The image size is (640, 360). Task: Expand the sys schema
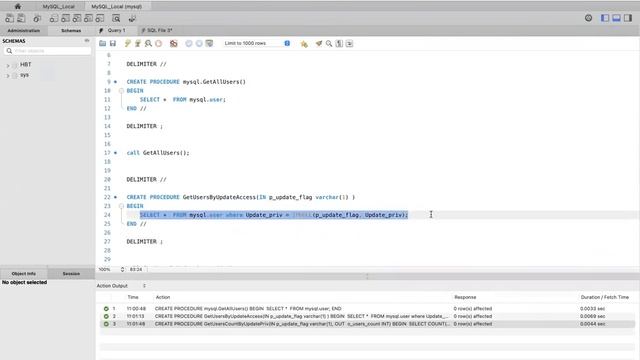click(x=8, y=76)
